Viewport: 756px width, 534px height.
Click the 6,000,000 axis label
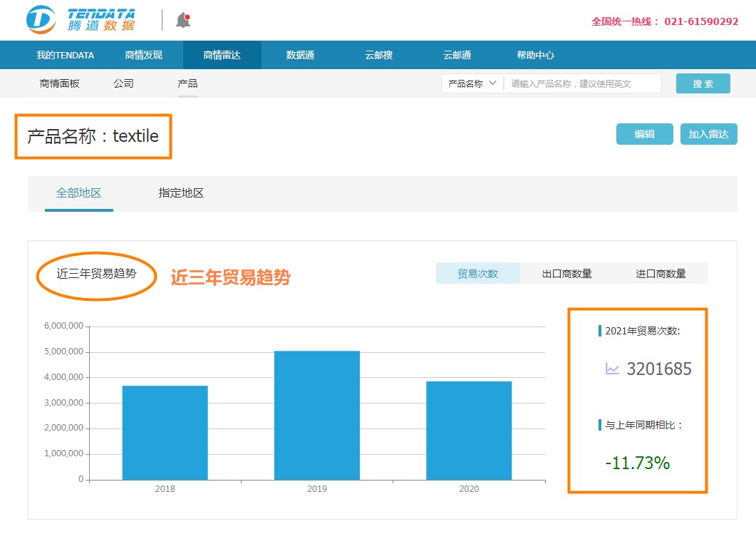point(63,326)
